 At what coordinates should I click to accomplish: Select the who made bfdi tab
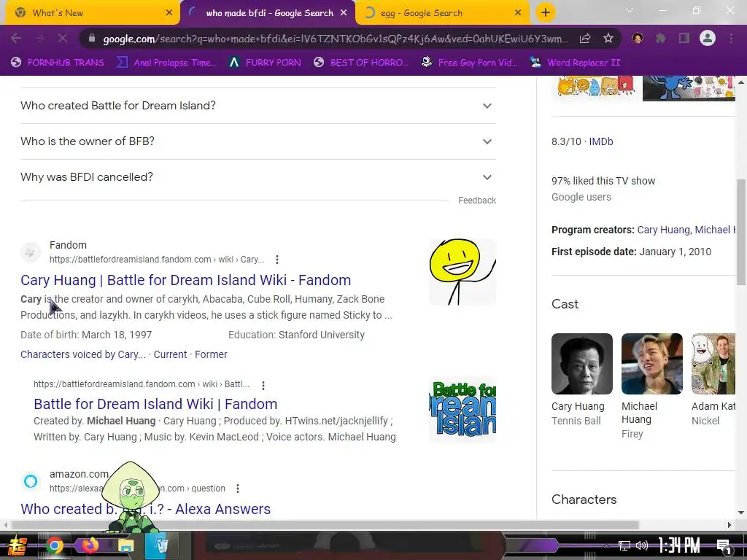click(268, 13)
